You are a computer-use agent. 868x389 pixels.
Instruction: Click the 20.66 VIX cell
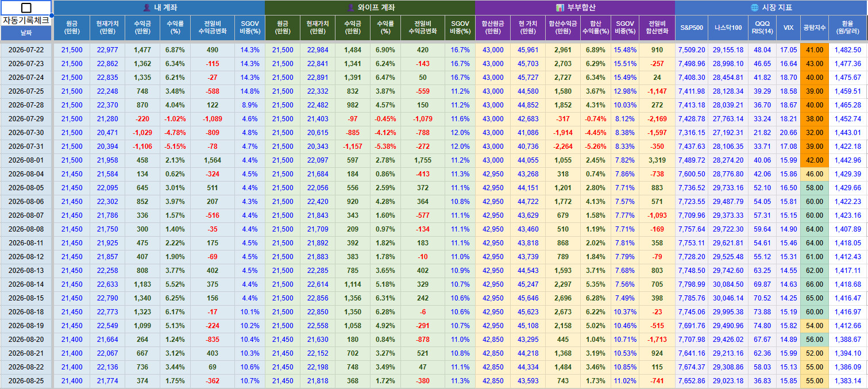tap(788, 133)
